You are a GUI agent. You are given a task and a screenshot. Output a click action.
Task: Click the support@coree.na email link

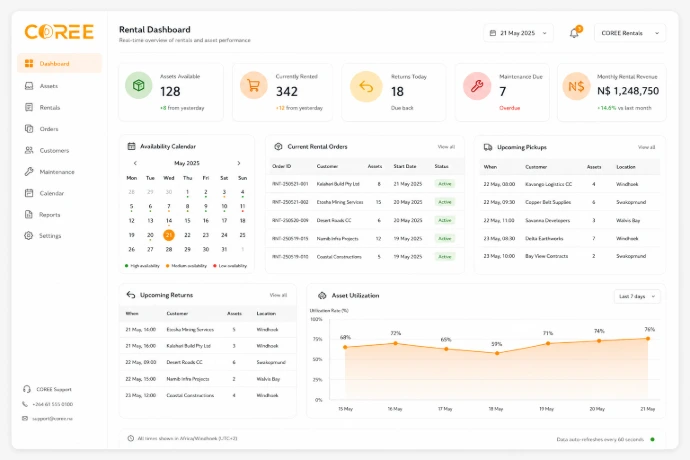point(52,419)
